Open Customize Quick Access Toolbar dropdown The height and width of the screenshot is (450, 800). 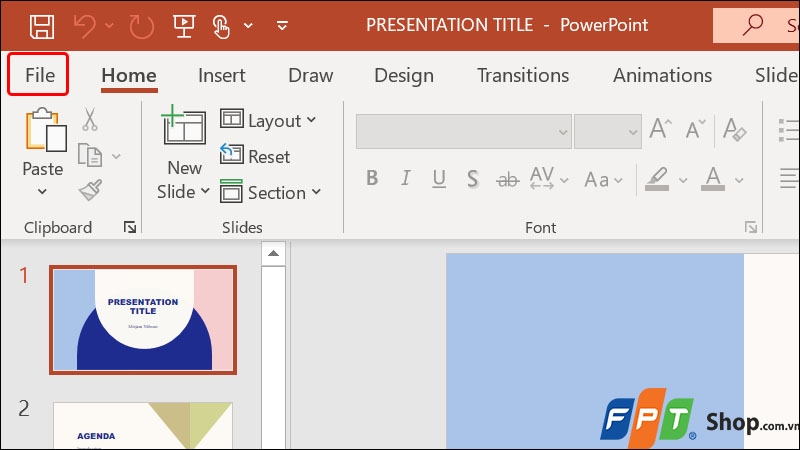tap(282, 25)
